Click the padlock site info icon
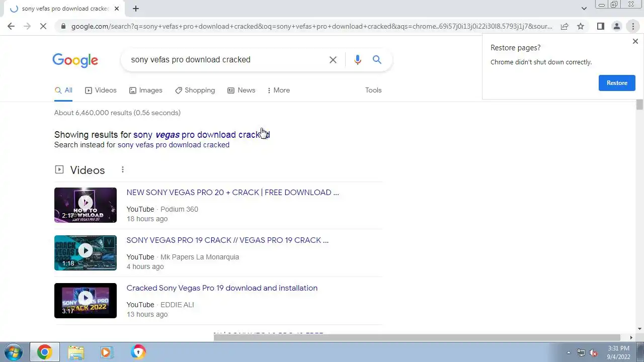The height and width of the screenshot is (362, 644). pyautogui.click(x=63, y=26)
